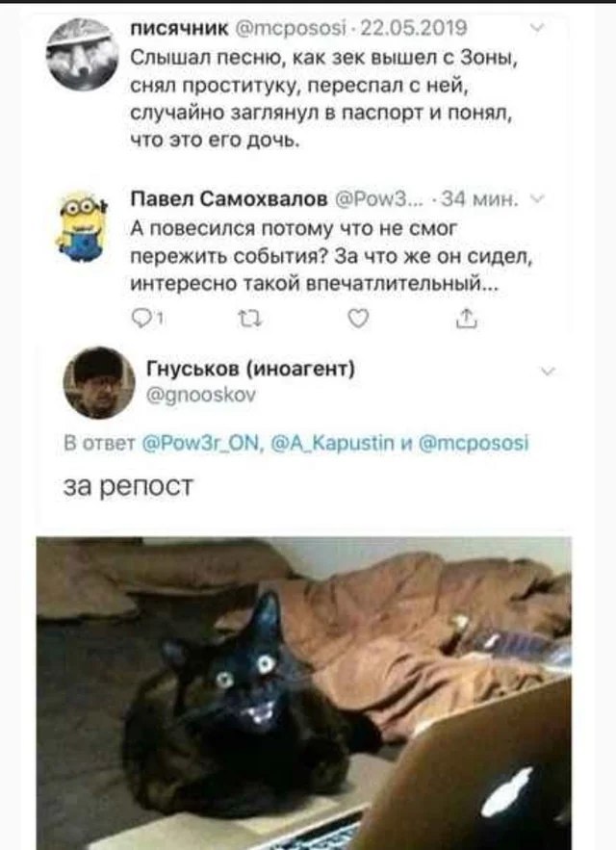
Task: Click the писячник display name
Action: pyautogui.click(x=180, y=27)
